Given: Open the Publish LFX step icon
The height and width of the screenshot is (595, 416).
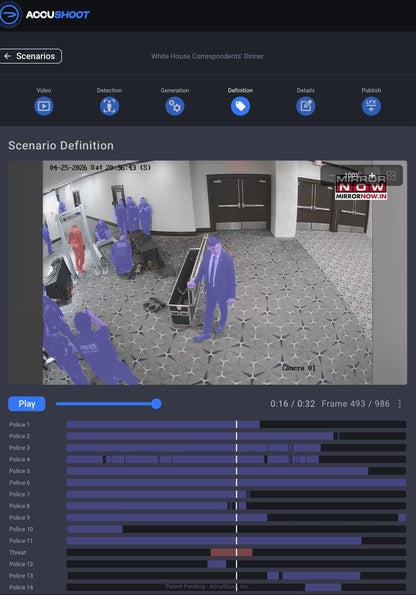Looking at the screenshot, I should 371,106.
